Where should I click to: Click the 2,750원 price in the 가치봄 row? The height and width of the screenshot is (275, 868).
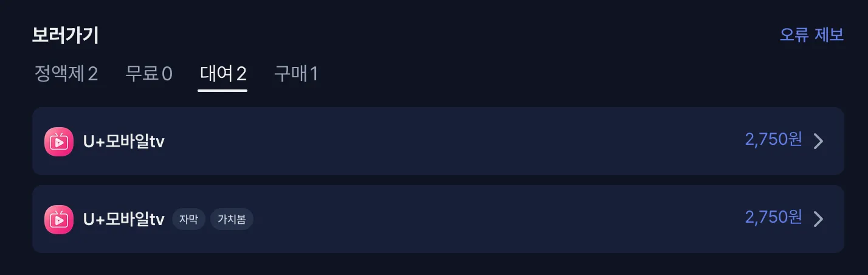773,217
